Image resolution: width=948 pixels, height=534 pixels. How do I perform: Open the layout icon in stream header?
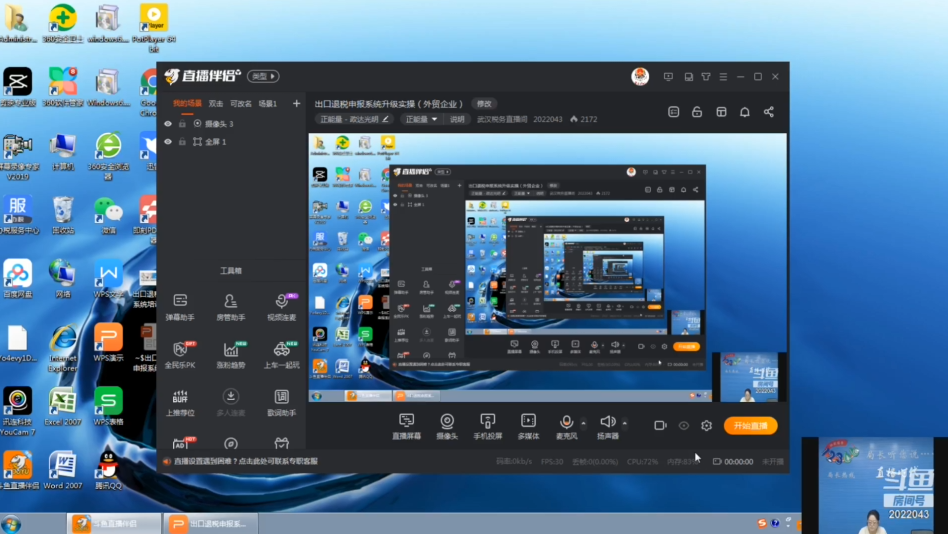point(721,112)
